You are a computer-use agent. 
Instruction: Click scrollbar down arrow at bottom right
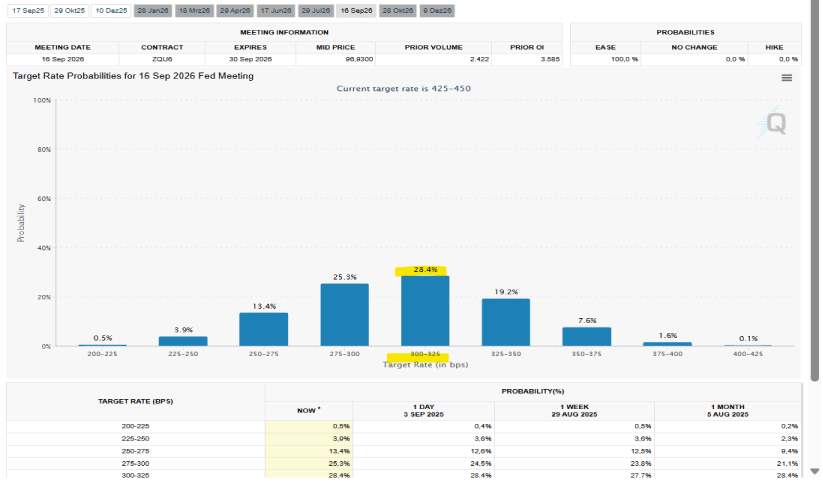(815, 472)
